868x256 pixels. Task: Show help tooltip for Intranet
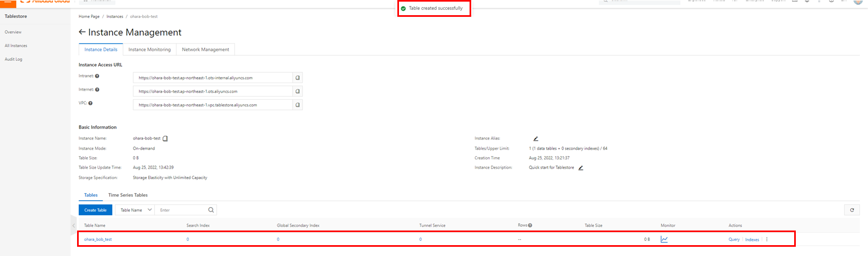(97, 76)
